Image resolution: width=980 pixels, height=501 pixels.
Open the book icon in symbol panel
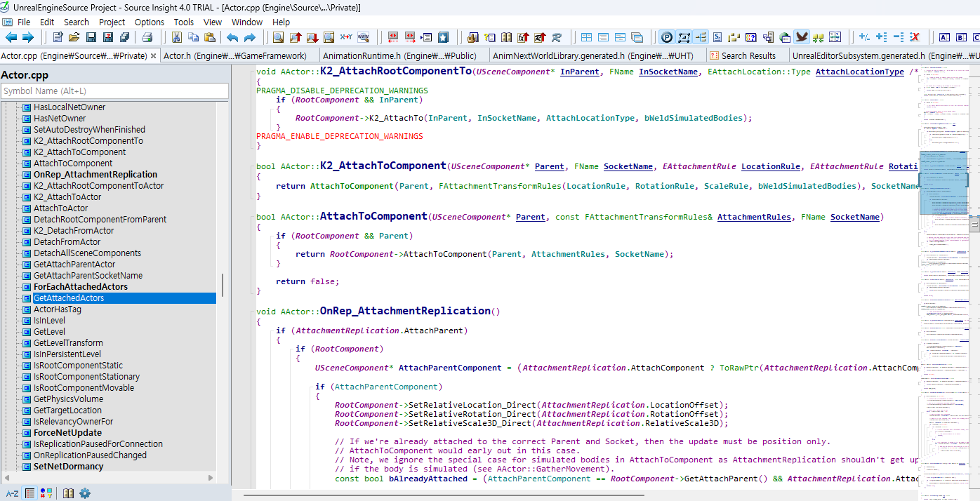pos(68,493)
